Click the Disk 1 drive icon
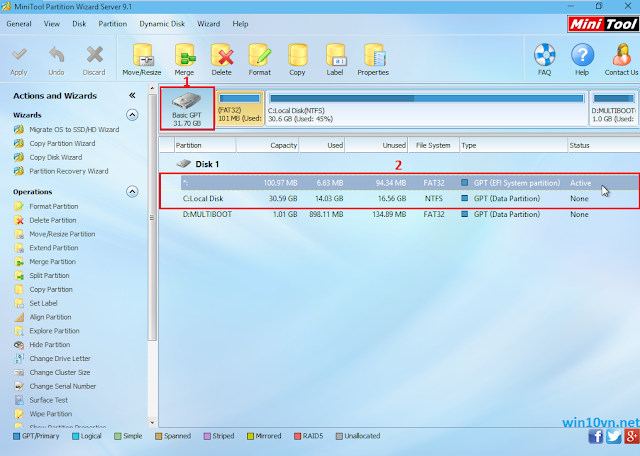This screenshot has height=456, width=640. (184, 164)
